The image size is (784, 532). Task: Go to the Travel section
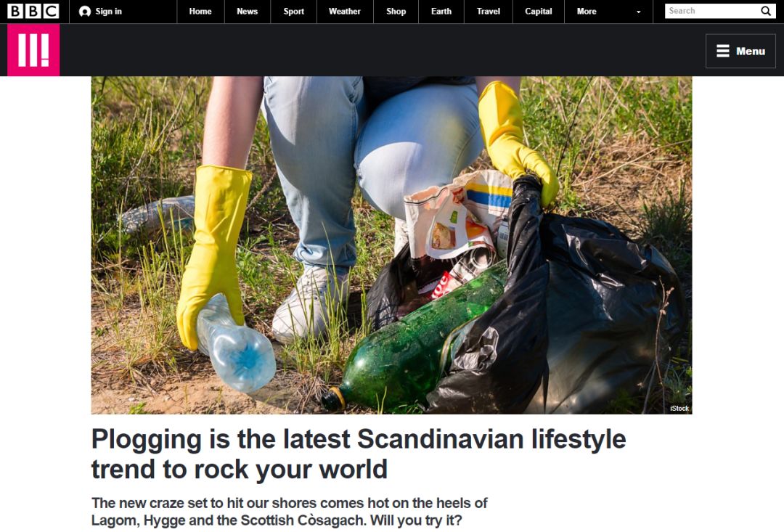point(488,11)
